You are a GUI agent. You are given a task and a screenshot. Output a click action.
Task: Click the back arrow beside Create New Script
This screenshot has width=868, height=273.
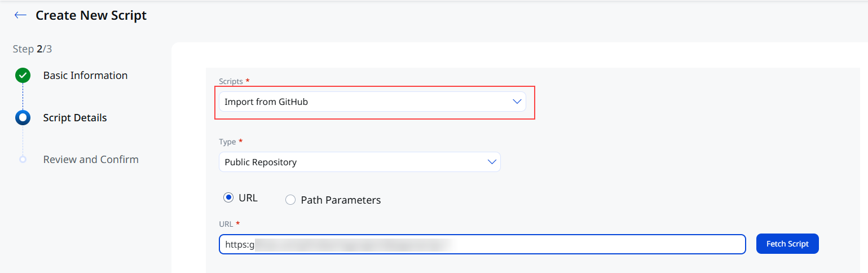(x=20, y=15)
